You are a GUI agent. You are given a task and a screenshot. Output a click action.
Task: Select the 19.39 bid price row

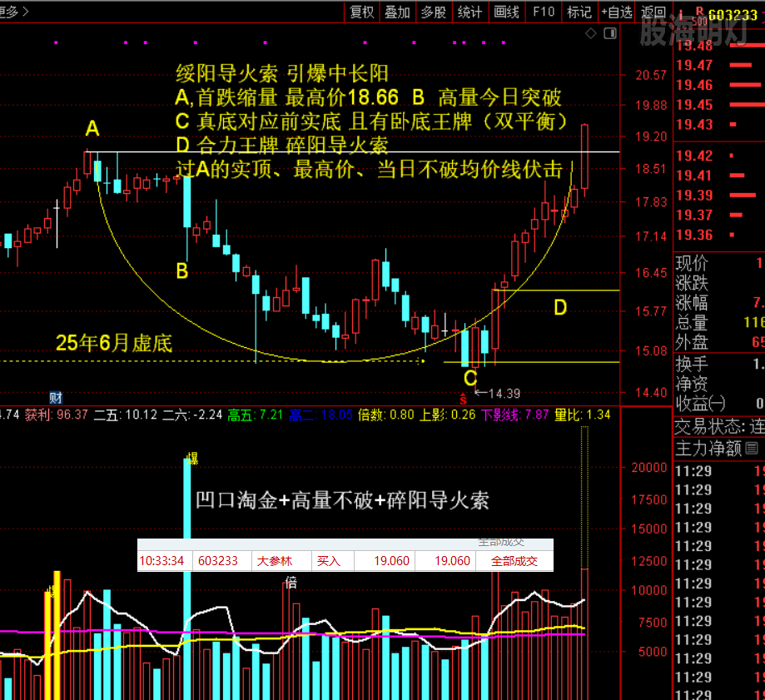coord(719,195)
